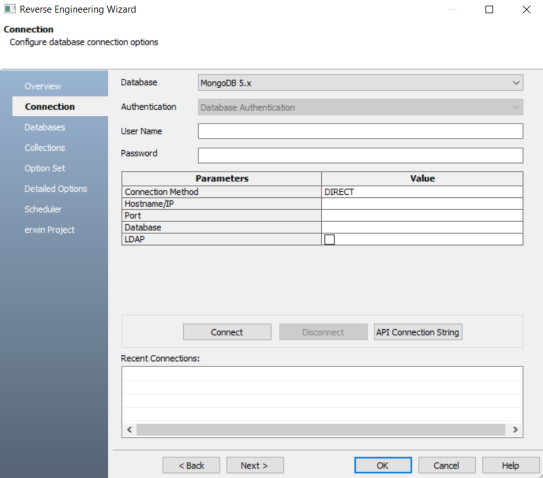Image resolution: width=543 pixels, height=478 pixels.
Task: Open the Authentication dropdown
Action: point(360,107)
